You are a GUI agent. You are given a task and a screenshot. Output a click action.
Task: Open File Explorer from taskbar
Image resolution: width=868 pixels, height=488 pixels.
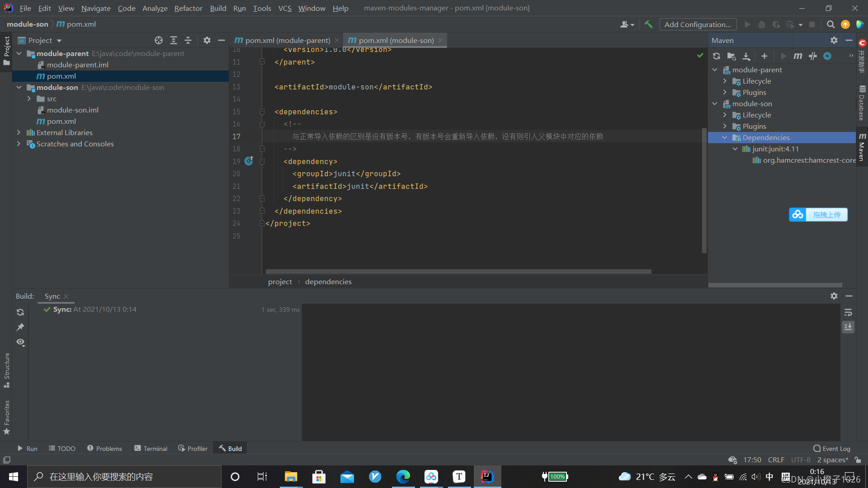[291, 477]
